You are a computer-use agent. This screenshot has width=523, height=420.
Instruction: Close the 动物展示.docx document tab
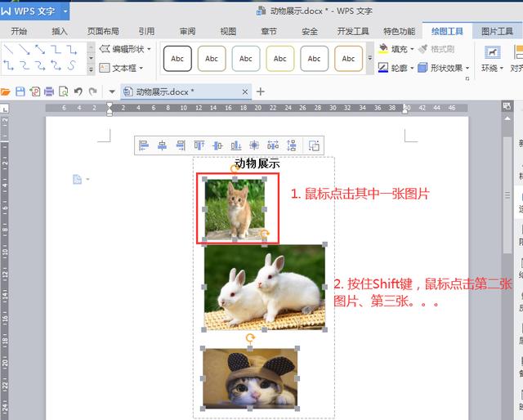pyautogui.click(x=245, y=92)
